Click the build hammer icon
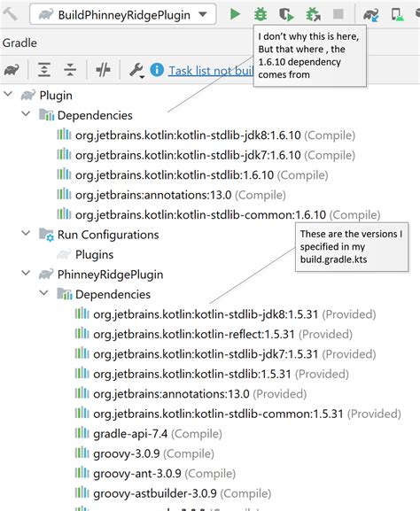The image size is (420, 511). click(x=11, y=13)
